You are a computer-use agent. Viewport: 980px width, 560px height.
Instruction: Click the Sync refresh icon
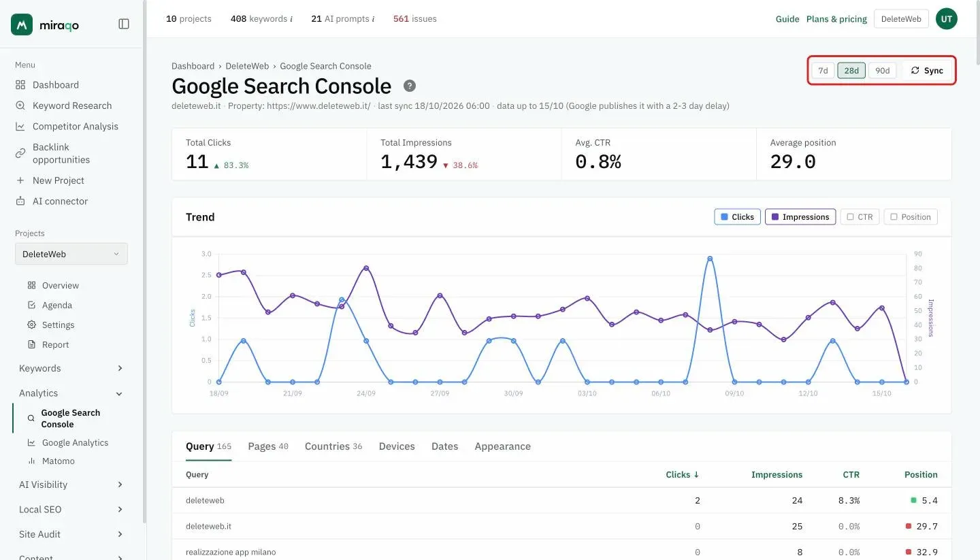(915, 71)
